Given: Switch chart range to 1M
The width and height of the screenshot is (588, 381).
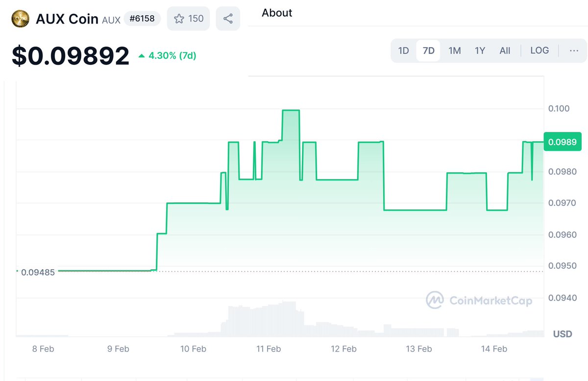Looking at the screenshot, I should (455, 51).
